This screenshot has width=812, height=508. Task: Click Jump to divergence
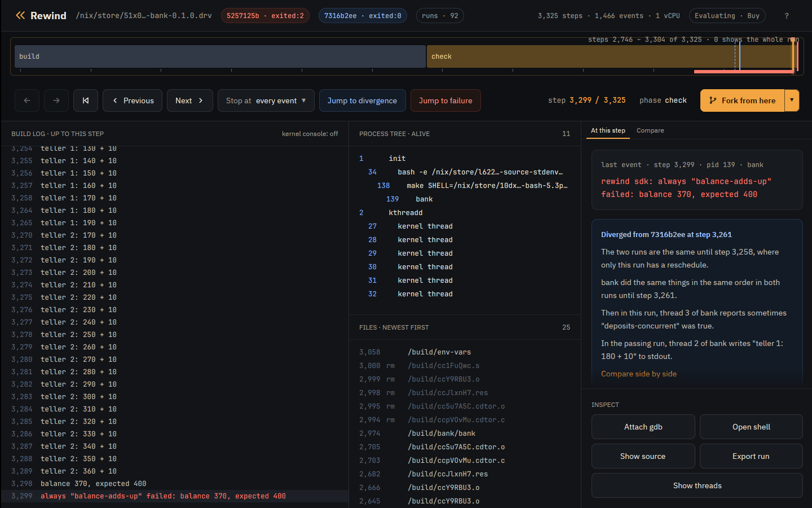tap(363, 100)
